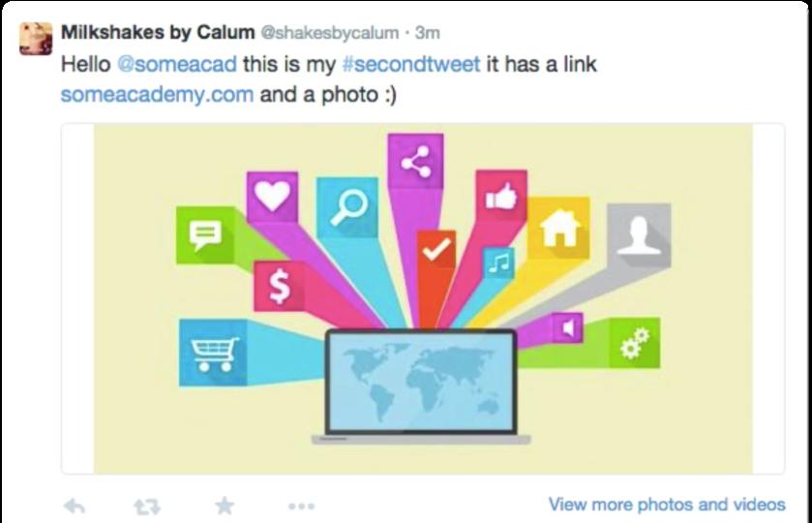Click the pink heart icon in photo
This screenshot has height=523, width=812.
(x=272, y=197)
